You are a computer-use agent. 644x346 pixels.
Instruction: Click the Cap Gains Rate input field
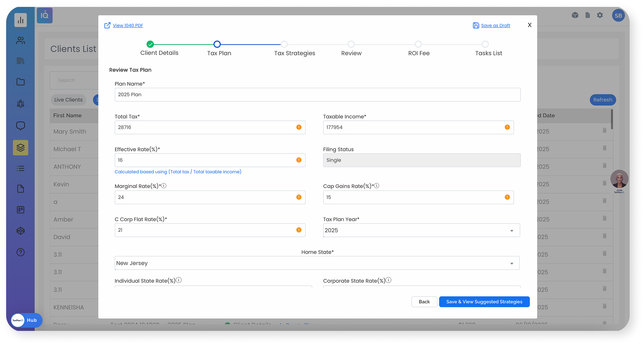[x=418, y=197]
